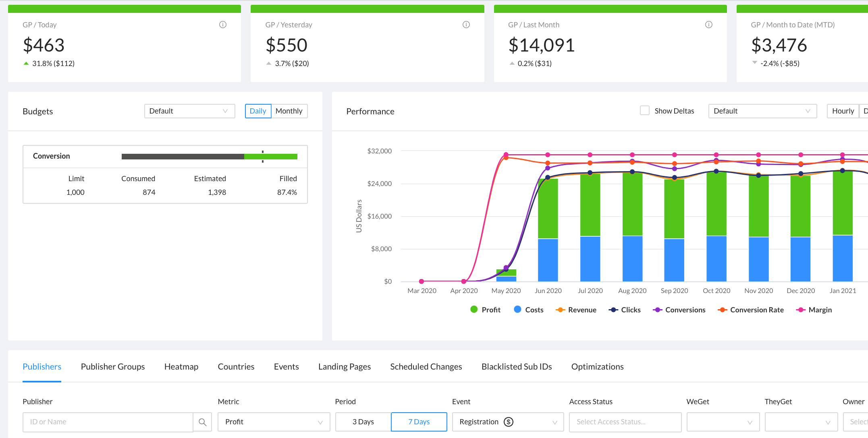Enable the Show Deltas checkbox
The width and height of the screenshot is (868, 438).
pos(645,111)
